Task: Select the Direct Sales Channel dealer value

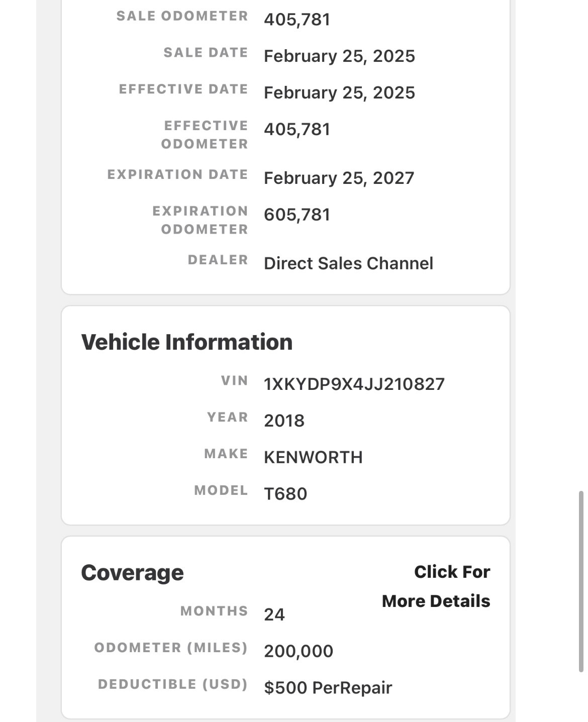Action: tap(348, 263)
